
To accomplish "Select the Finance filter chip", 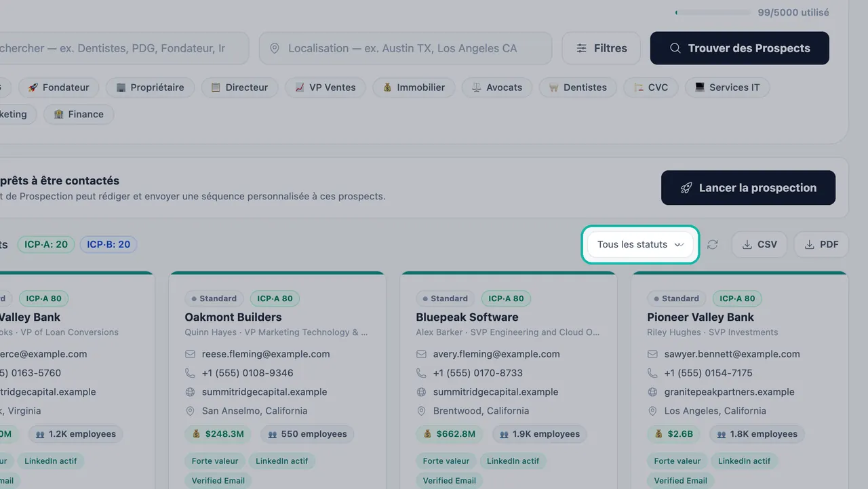I will (x=79, y=115).
